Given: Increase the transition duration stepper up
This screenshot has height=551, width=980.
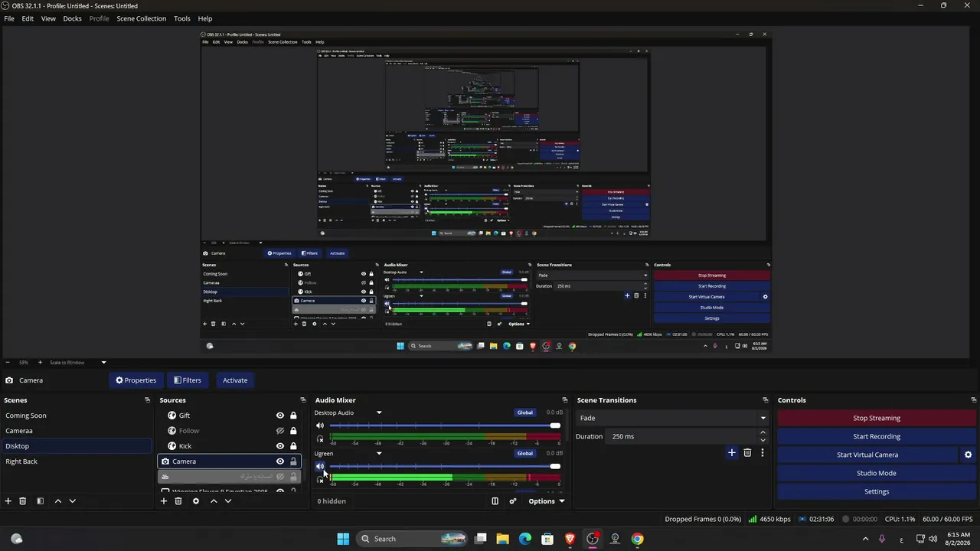Looking at the screenshot, I should (763, 432).
